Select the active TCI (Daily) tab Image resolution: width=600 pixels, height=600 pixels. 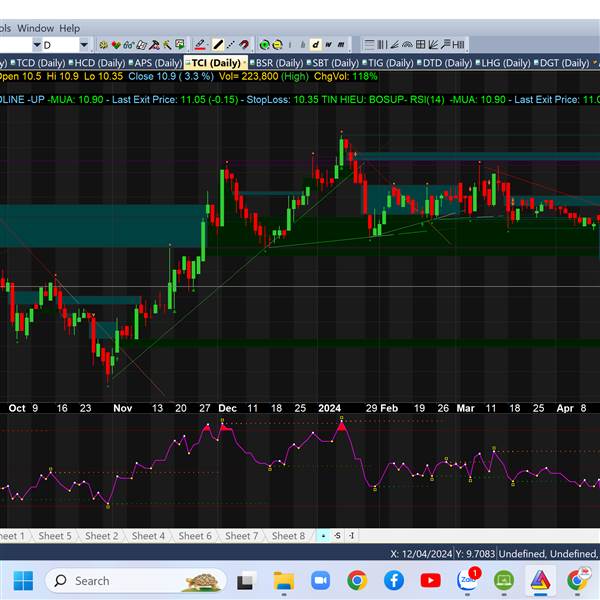coord(216,63)
